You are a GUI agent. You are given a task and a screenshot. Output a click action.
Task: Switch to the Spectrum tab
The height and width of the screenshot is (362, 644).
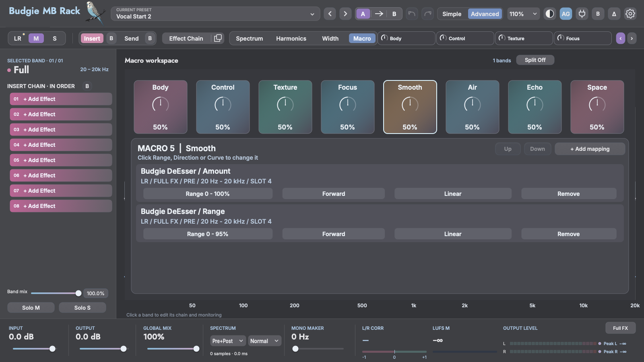(x=249, y=38)
